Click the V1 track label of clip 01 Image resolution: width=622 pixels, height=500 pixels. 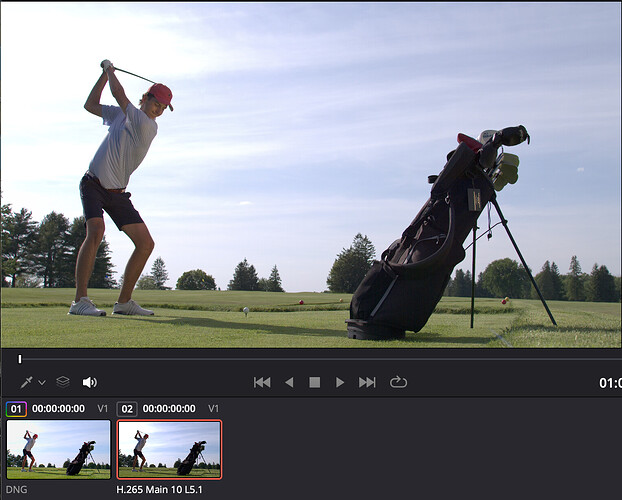point(103,408)
